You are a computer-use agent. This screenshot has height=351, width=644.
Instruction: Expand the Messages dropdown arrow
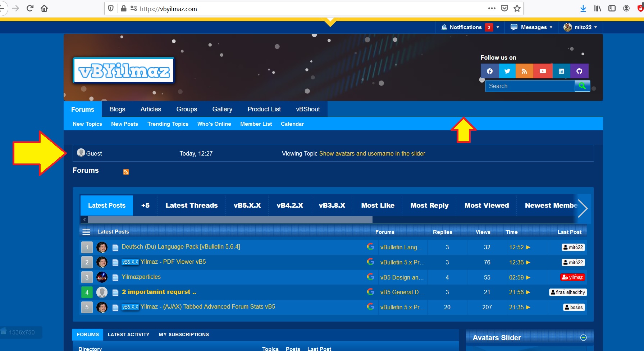[x=551, y=27]
